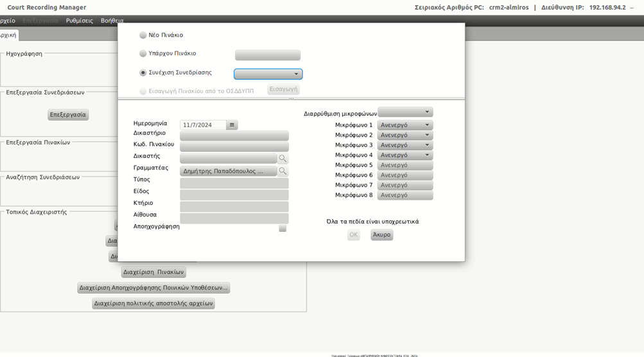Open the Μικρόφωνο 1 status dropdown
The height and width of the screenshot is (357, 644).
click(x=405, y=125)
